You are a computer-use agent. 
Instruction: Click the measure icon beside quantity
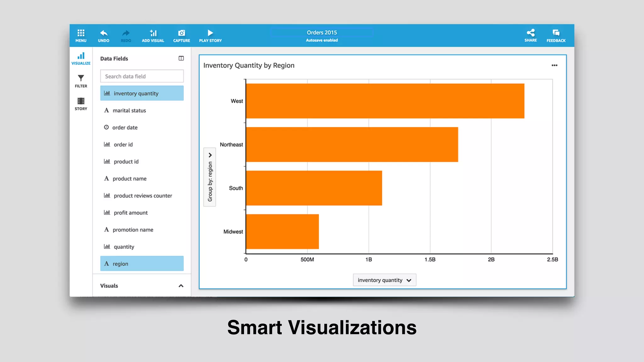pyautogui.click(x=107, y=246)
